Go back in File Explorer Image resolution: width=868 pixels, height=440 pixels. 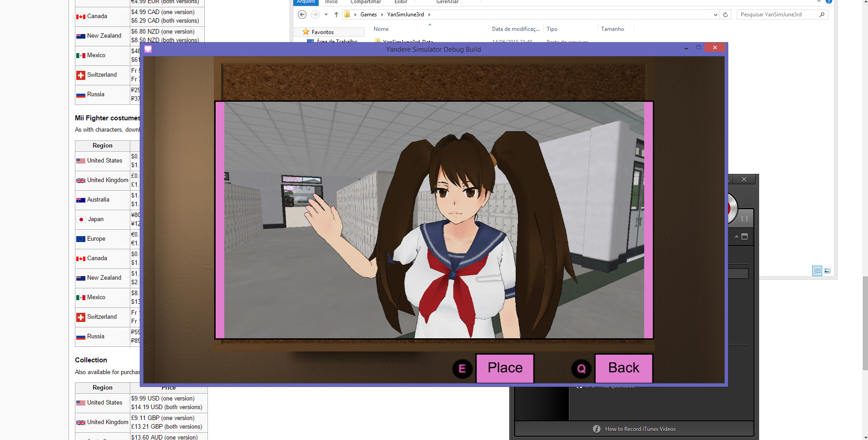click(302, 15)
